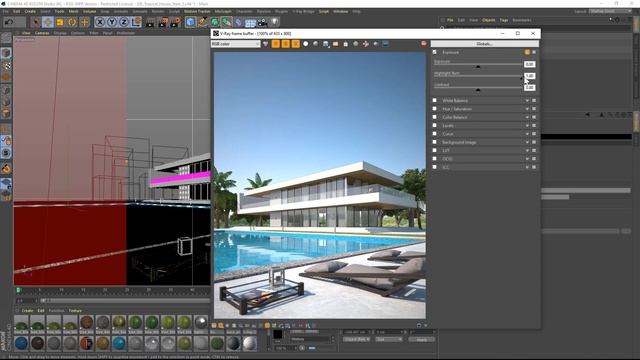The height and width of the screenshot is (360, 640).
Task: Add a Camera object
Action: [262, 22]
